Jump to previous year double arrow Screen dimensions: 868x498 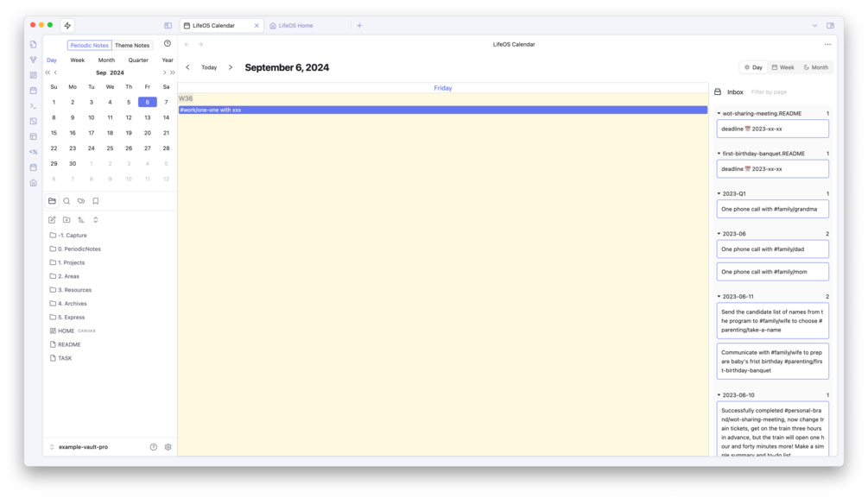coord(48,72)
